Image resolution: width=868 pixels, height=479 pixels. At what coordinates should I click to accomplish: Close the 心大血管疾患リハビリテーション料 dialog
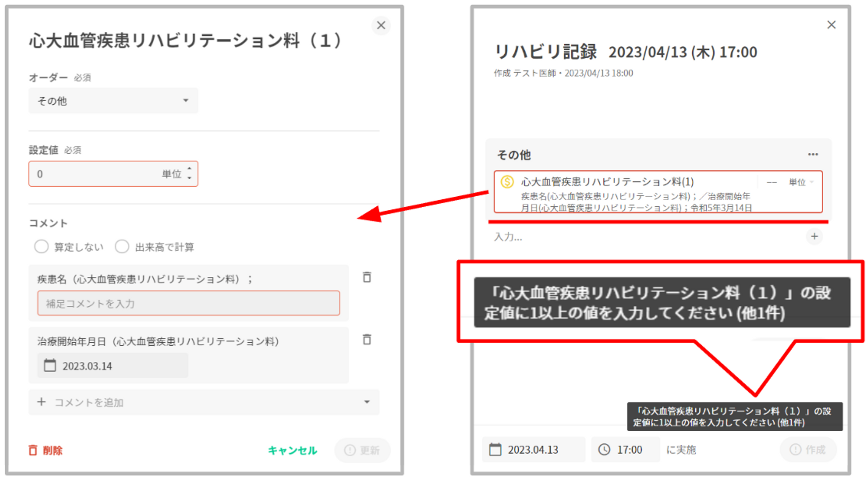pyautogui.click(x=381, y=25)
